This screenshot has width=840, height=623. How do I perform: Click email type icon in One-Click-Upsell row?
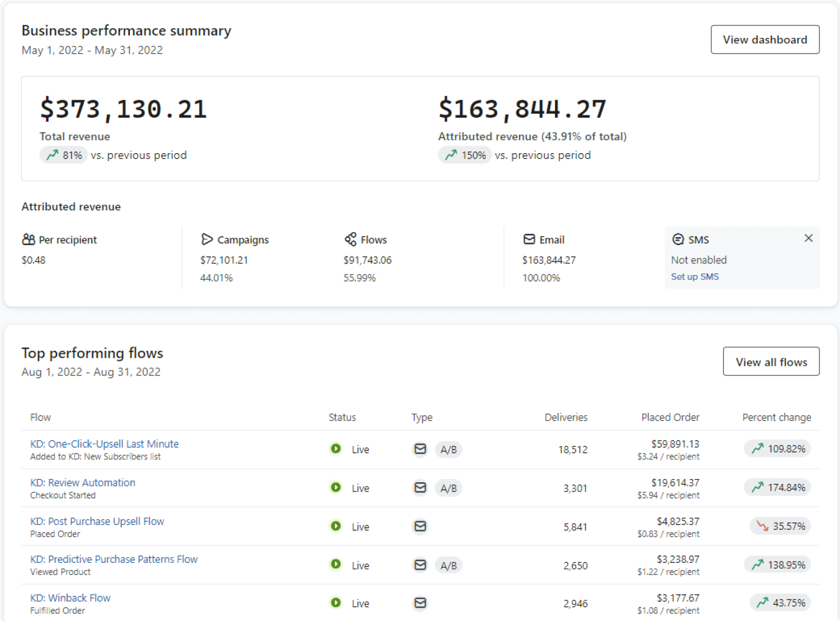click(420, 449)
